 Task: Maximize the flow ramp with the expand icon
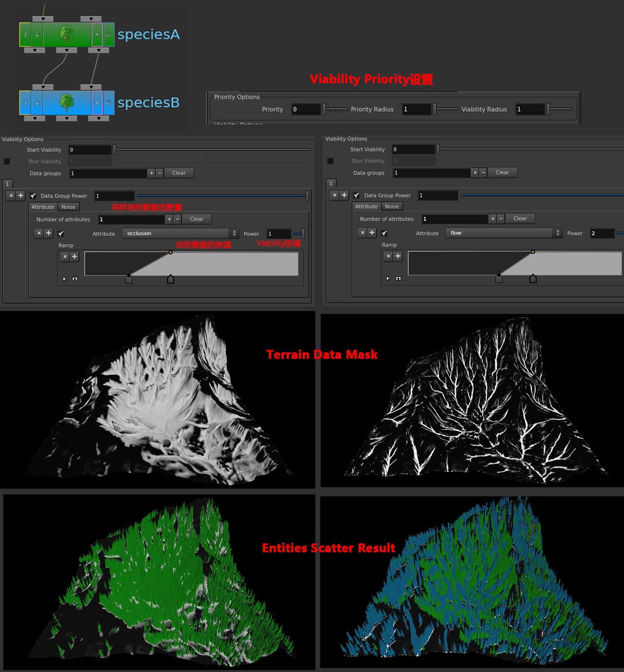coord(398,278)
